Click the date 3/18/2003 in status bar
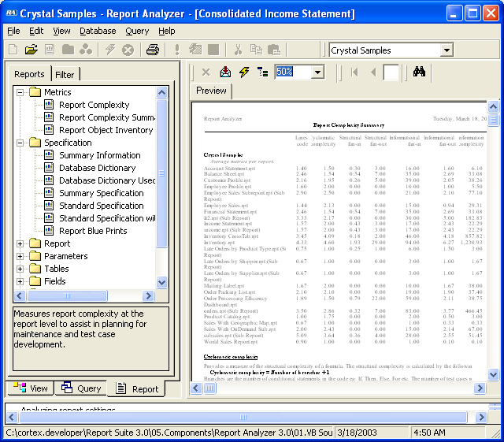Viewport: 504px width, 442px height. [x=357, y=433]
